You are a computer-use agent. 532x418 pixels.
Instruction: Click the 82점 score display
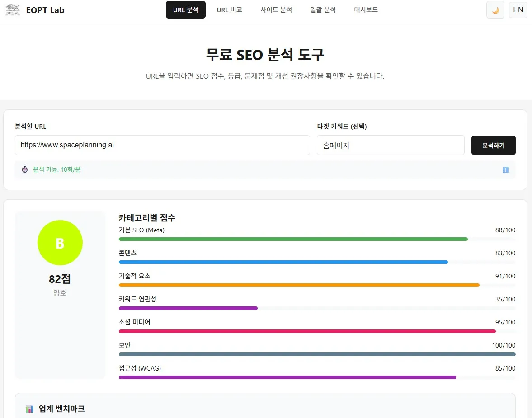60,279
